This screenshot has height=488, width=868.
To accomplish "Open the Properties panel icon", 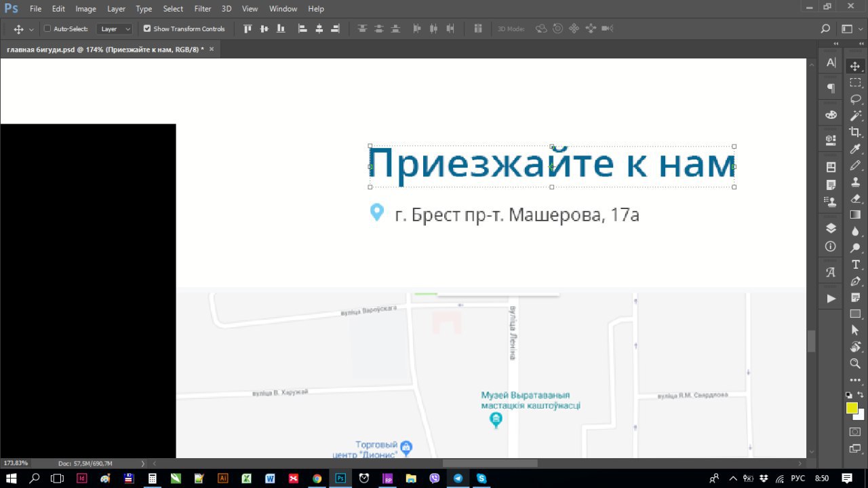I will (831, 166).
